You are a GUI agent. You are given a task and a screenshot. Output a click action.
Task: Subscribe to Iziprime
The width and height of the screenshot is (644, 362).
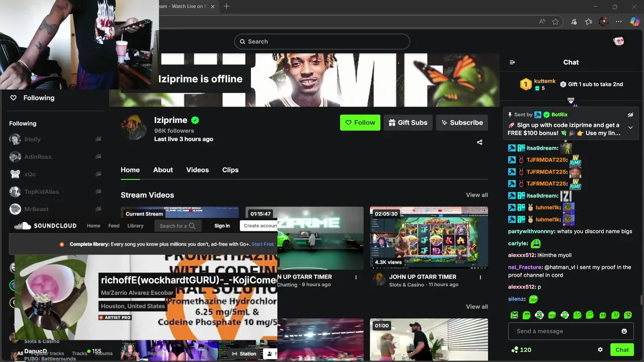coord(462,123)
